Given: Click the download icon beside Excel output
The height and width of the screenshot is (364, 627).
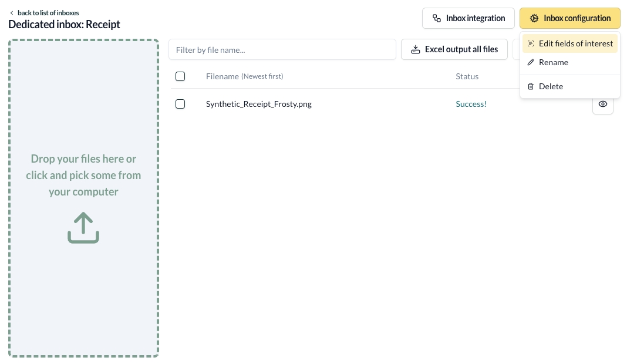Looking at the screenshot, I should pyautogui.click(x=416, y=49).
